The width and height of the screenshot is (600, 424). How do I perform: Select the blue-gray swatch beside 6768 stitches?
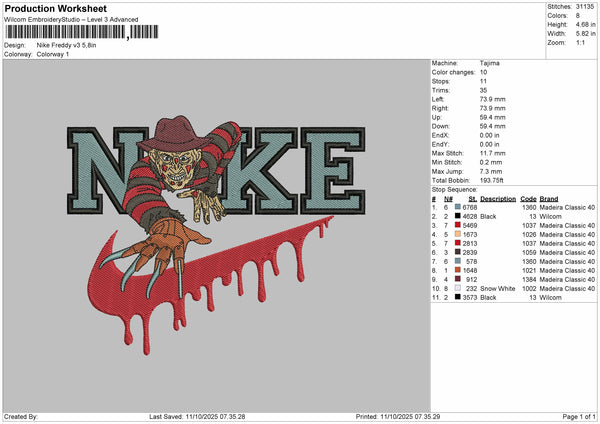458,207
